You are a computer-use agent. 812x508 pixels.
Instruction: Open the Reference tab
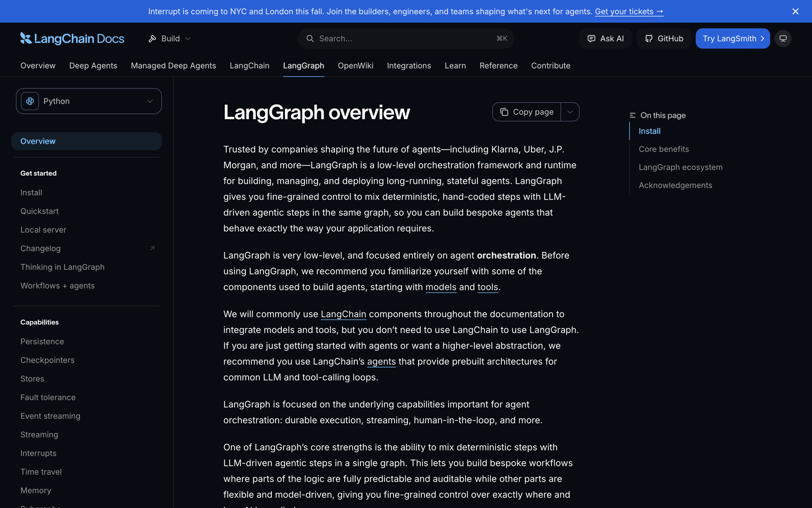(498, 66)
